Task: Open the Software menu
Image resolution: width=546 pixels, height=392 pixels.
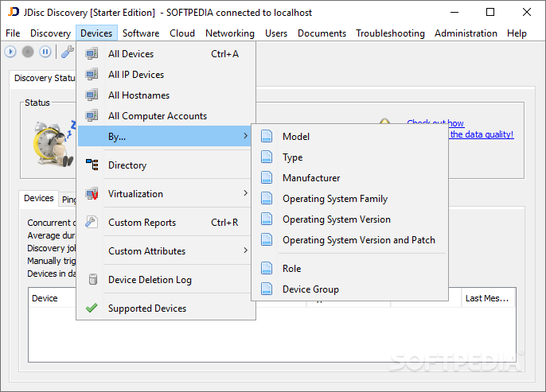Action: [141, 33]
